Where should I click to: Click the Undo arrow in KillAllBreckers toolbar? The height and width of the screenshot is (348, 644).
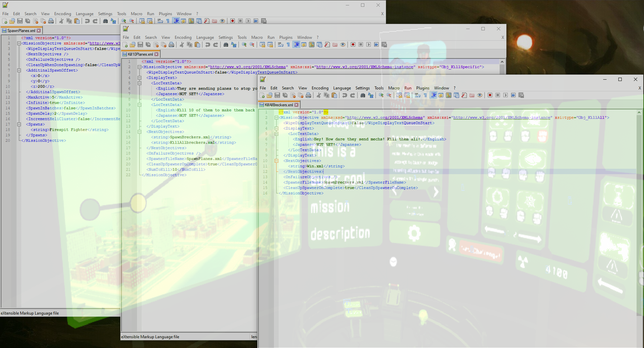tap(344, 95)
